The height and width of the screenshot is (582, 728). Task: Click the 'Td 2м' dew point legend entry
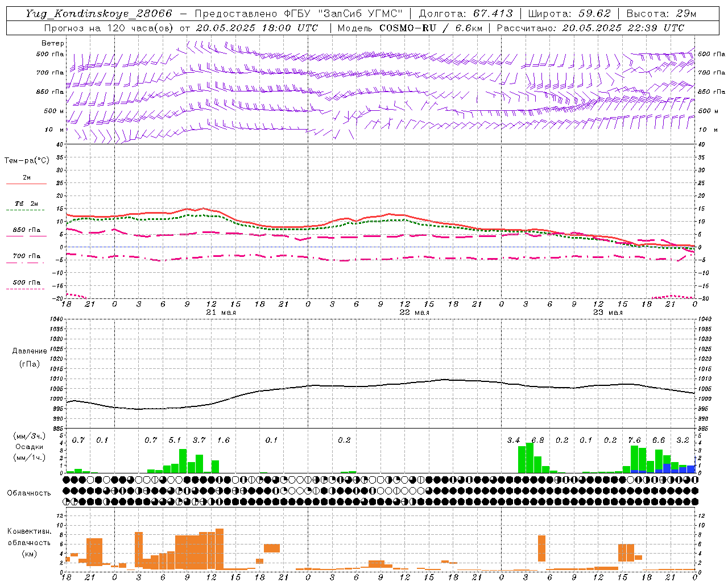pyautogui.click(x=26, y=203)
